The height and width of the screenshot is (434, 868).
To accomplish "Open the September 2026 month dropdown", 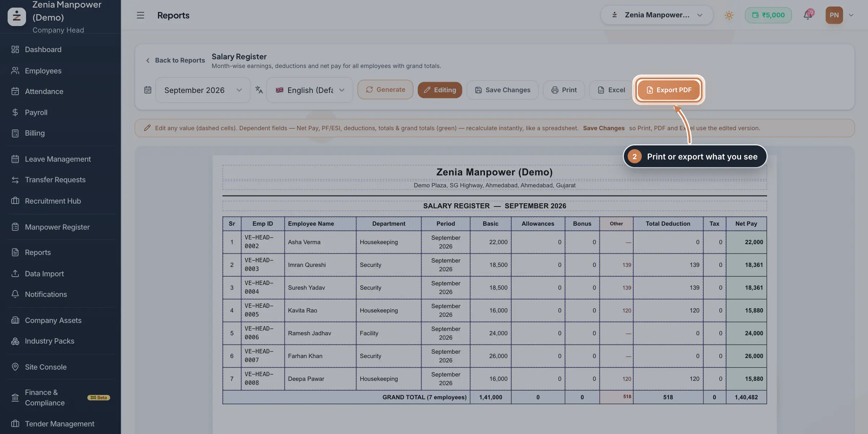I will coord(203,90).
